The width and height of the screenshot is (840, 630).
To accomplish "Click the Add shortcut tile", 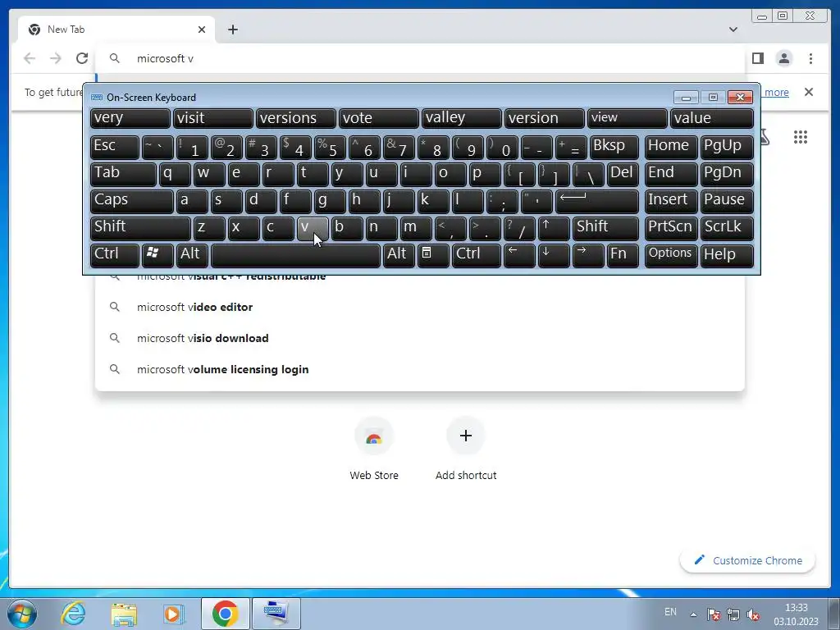I will click(x=466, y=449).
